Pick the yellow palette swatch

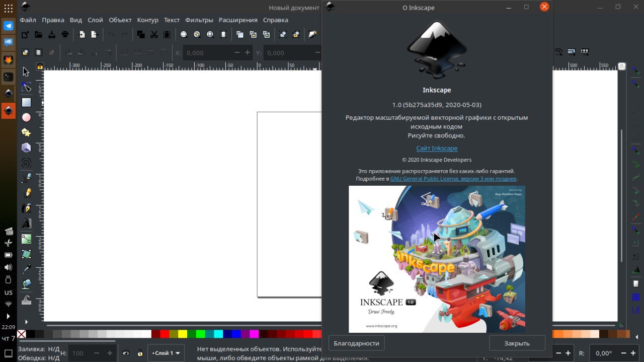[183, 334]
